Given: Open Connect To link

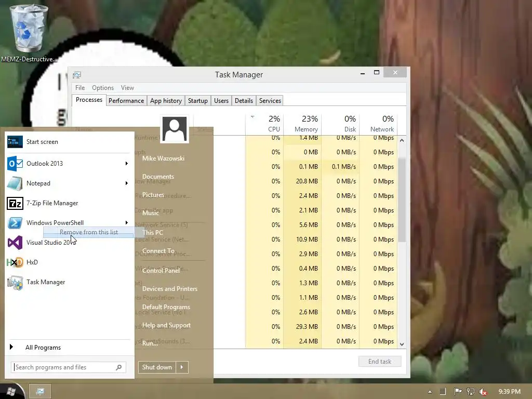Looking at the screenshot, I should click(158, 251).
